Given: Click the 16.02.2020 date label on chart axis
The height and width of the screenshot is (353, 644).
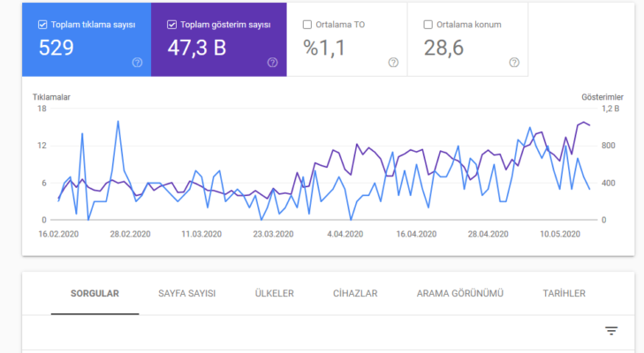Looking at the screenshot, I should (57, 235).
